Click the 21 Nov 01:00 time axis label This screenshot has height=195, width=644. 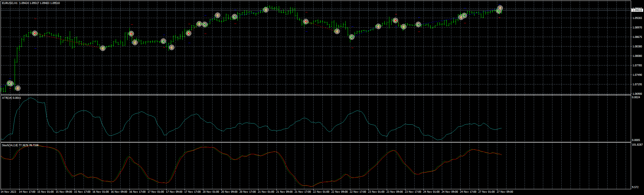266,192
